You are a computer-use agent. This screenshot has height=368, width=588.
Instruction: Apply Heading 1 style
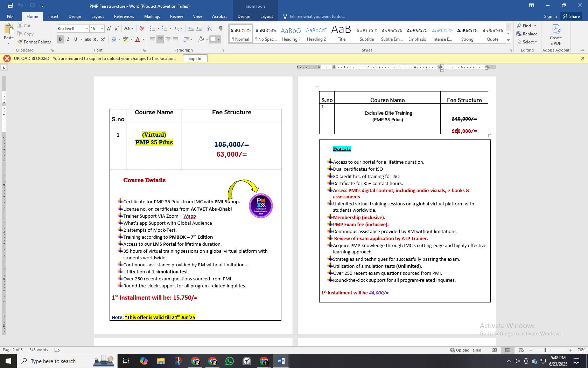click(x=291, y=34)
